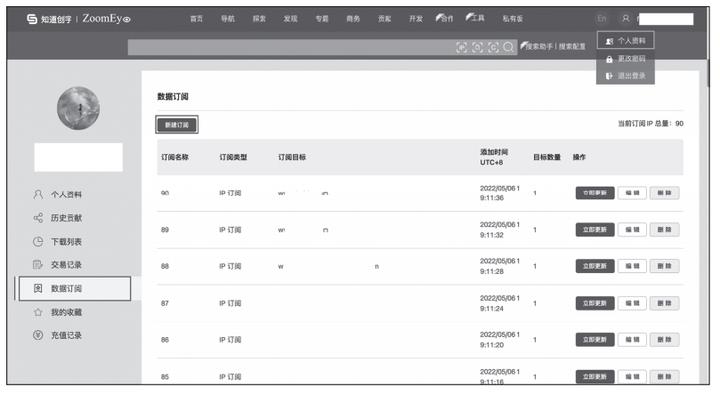The width and height of the screenshot is (720, 395).
Task: Select 数据订阅 icon in sidebar
Action: tap(38, 288)
